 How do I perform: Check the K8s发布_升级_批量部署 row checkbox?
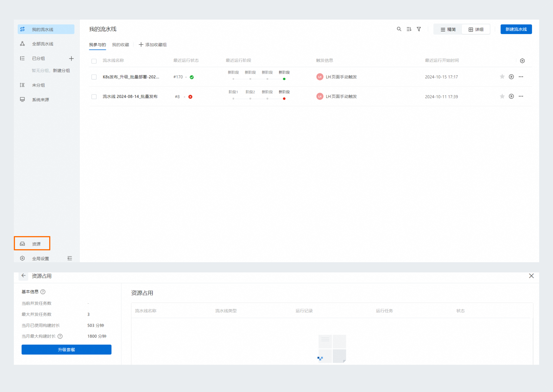(x=94, y=77)
